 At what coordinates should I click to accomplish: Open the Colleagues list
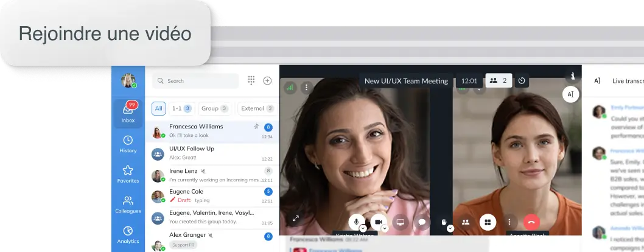pyautogui.click(x=128, y=205)
